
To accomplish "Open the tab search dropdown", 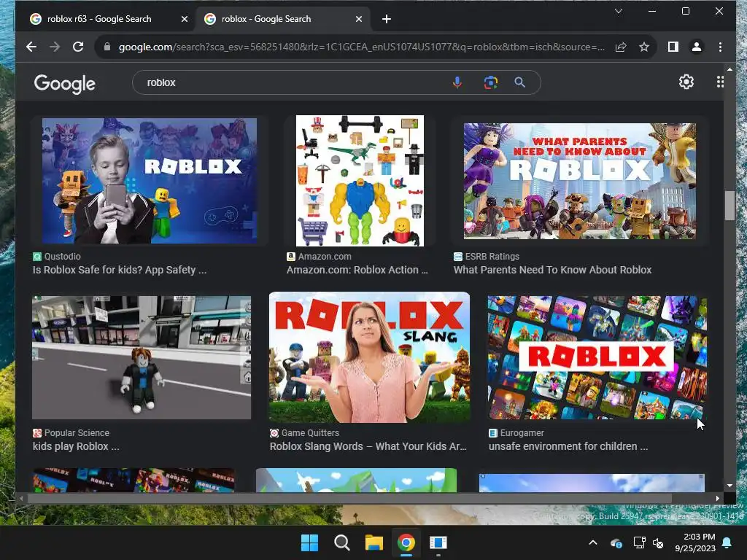I will [x=619, y=11].
